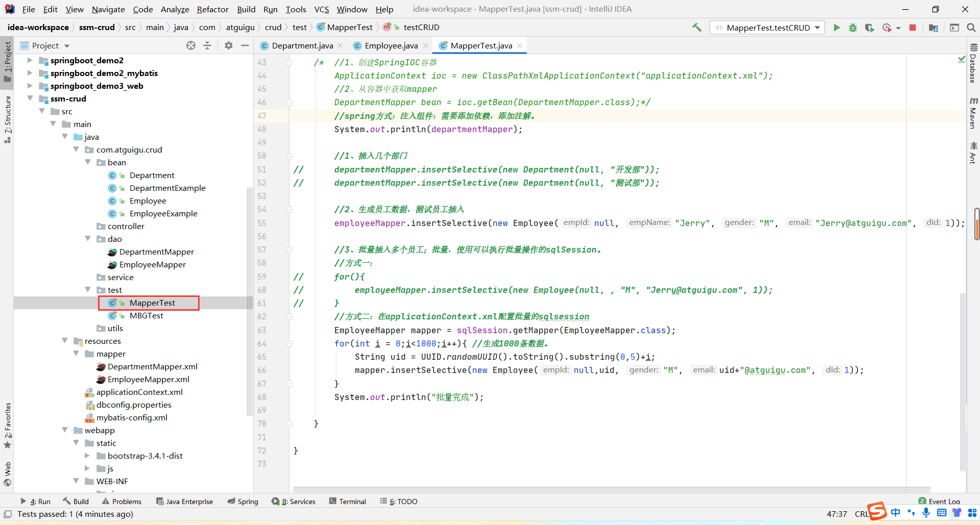Click Collapse All icon in Project panel

[207, 45]
